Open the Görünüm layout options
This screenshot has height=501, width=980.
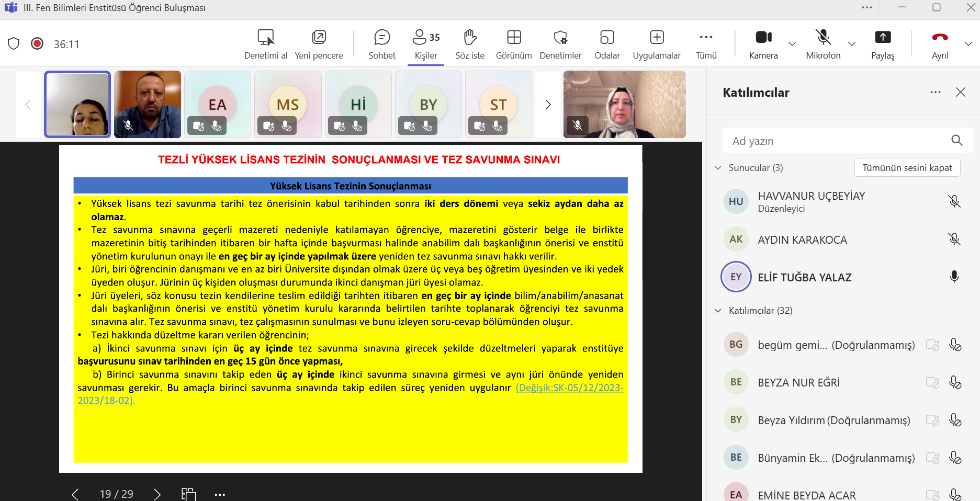coord(513,44)
